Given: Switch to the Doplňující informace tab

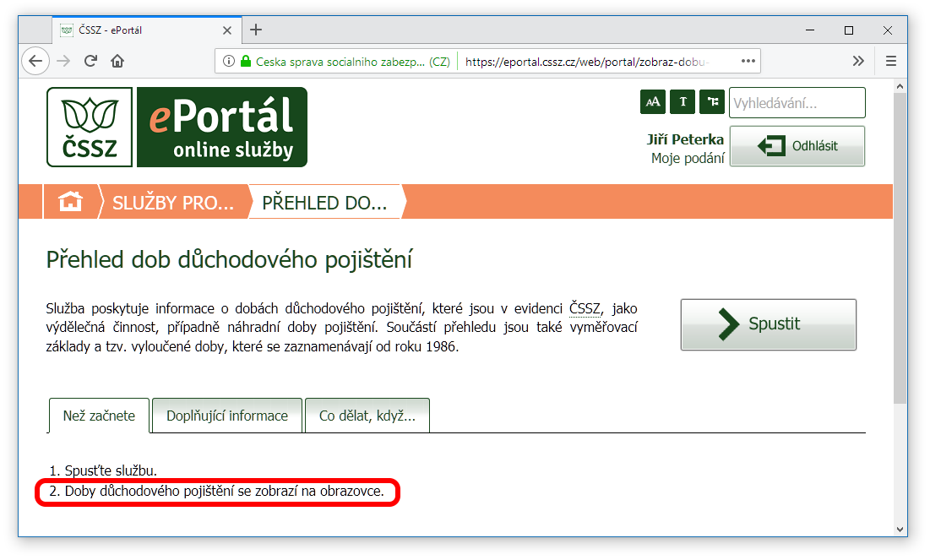Looking at the screenshot, I should (x=227, y=416).
